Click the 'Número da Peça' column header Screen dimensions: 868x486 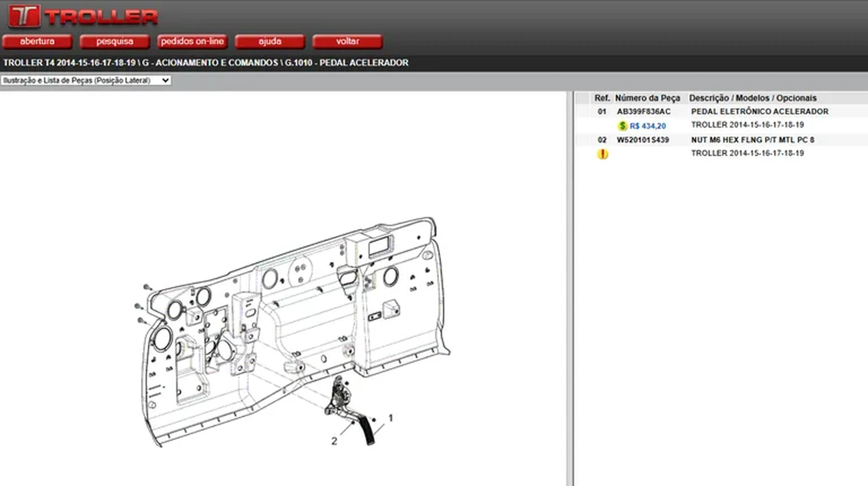pyautogui.click(x=648, y=98)
